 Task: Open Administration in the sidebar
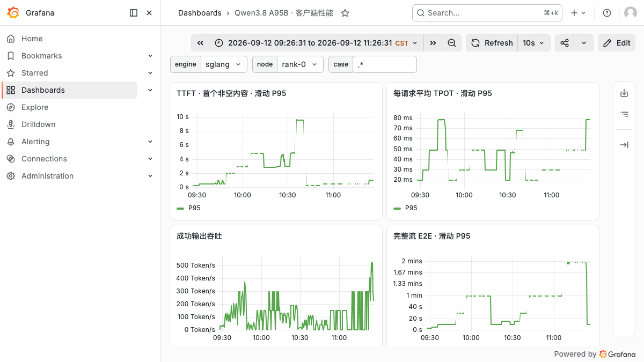47,176
